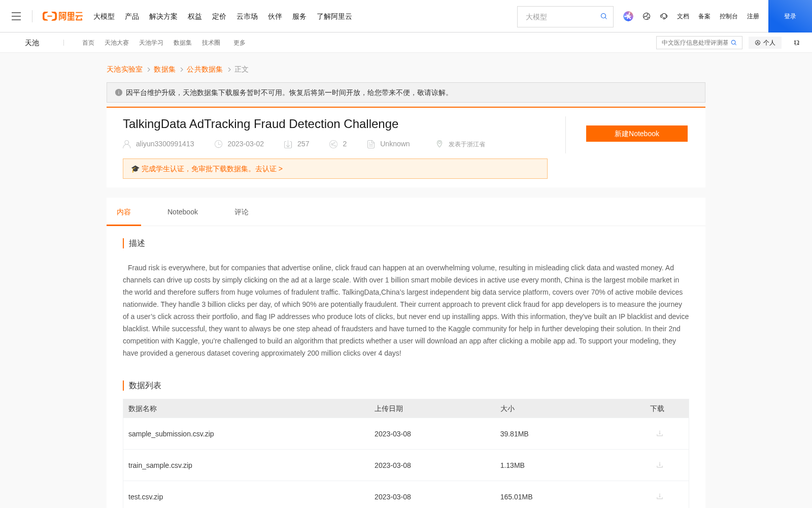This screenshot has height=508, width=812.
Task: Click the 165.01MB size cell
Action: click(x=517, y=497)
